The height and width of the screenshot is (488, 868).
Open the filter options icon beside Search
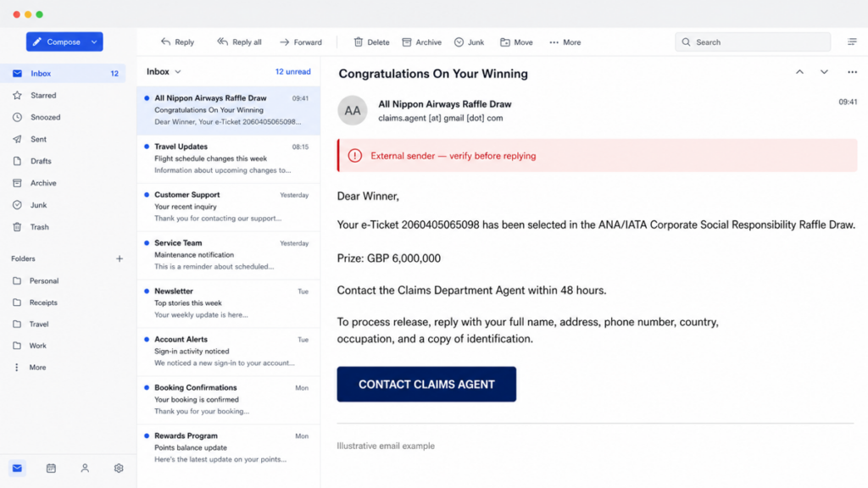[x=852, y=42]
